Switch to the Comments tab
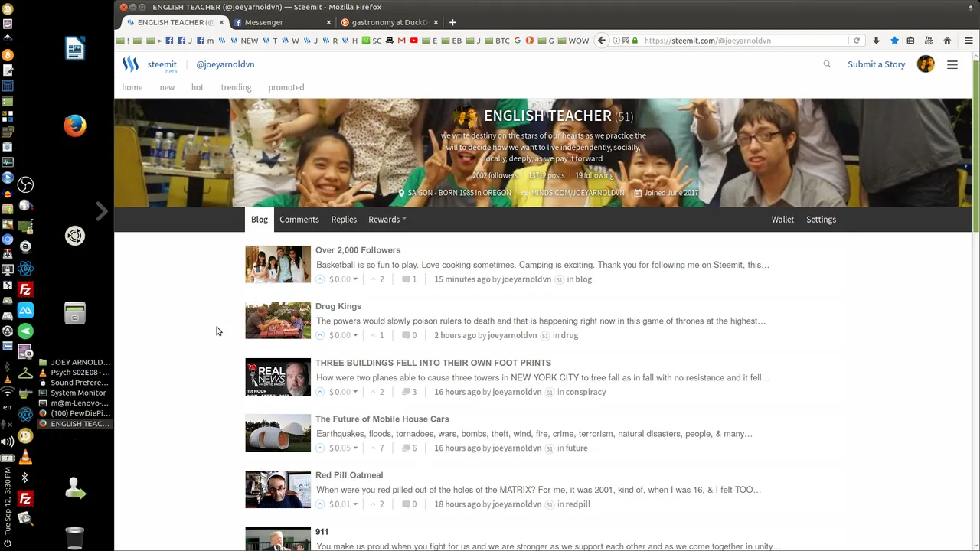This screenshot has width=980, height=551. [299, 220]
